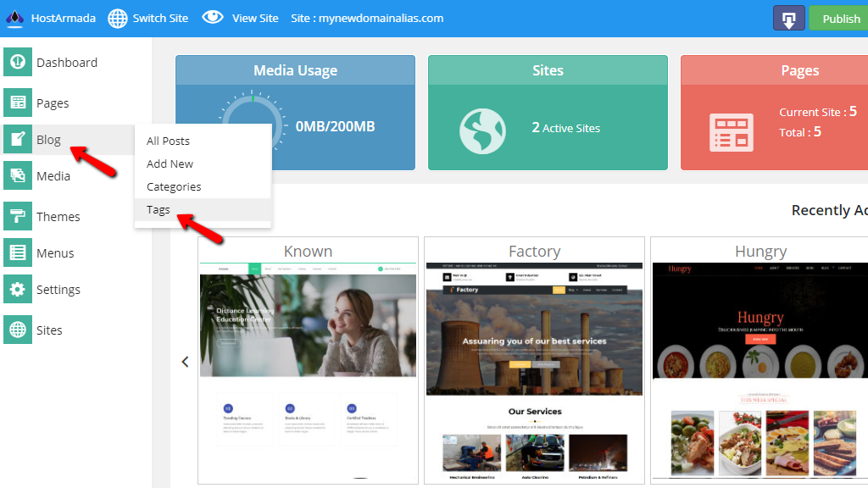Choose Add New in Blog submenu
Viewport: 868px width, 488px height.
170,164
